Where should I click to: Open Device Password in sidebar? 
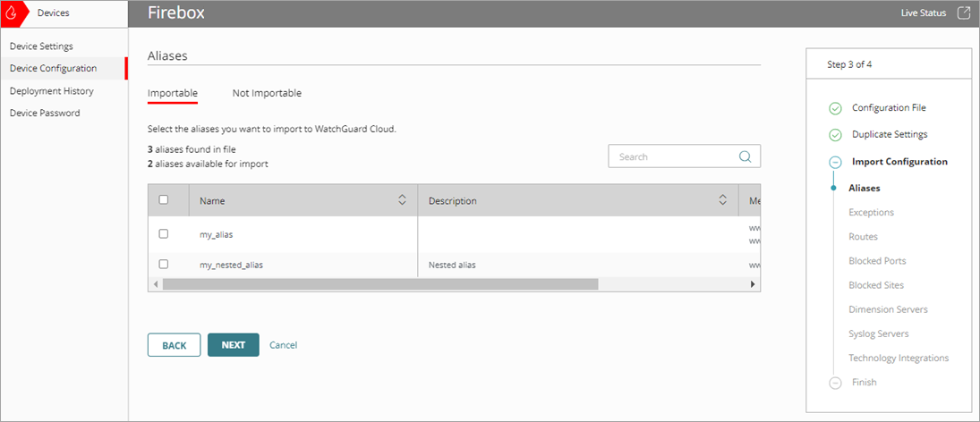pyautogui.click(x=45, y=113)
